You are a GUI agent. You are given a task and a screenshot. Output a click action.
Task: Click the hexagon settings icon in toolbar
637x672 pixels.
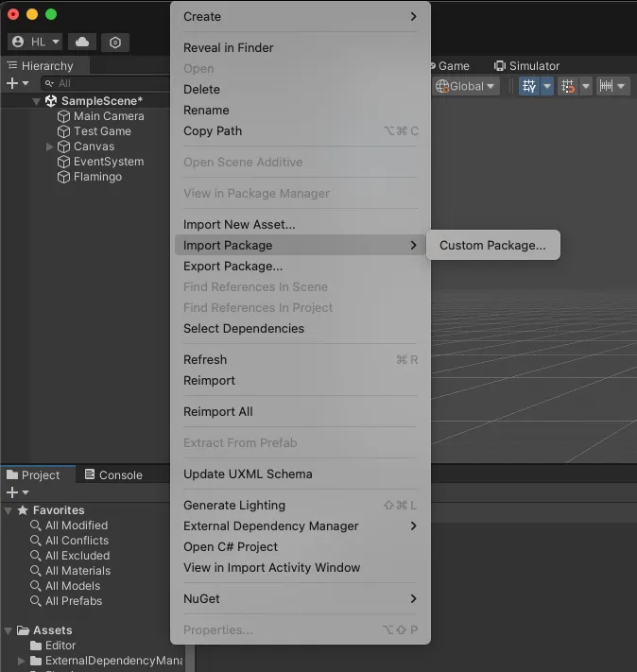click(115, 43)
